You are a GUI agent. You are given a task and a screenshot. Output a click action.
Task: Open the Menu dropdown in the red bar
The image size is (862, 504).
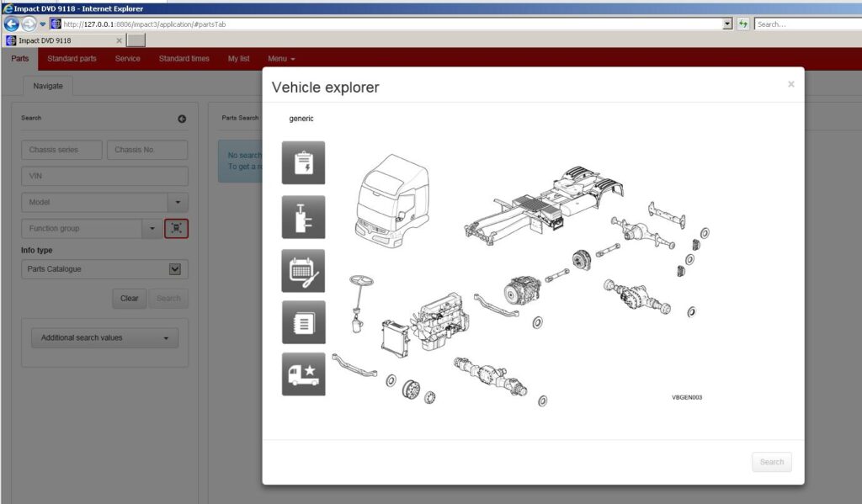pos(281,59)
